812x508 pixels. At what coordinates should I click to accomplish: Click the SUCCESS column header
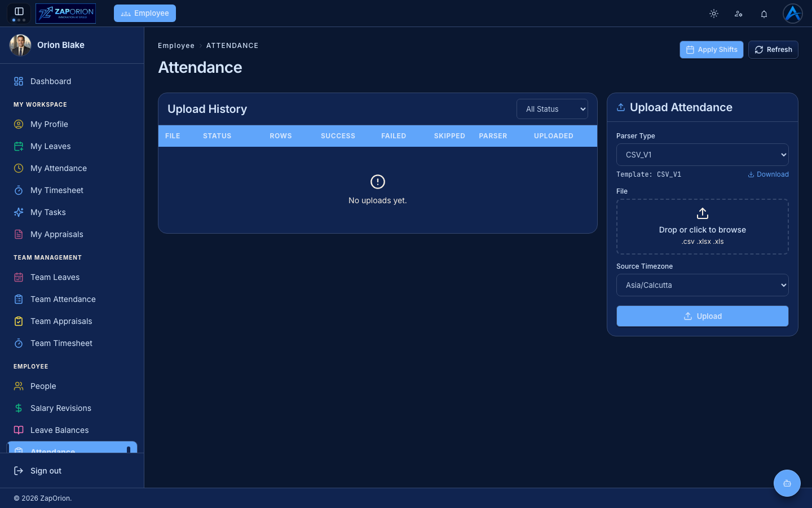[x=338, y=136]
